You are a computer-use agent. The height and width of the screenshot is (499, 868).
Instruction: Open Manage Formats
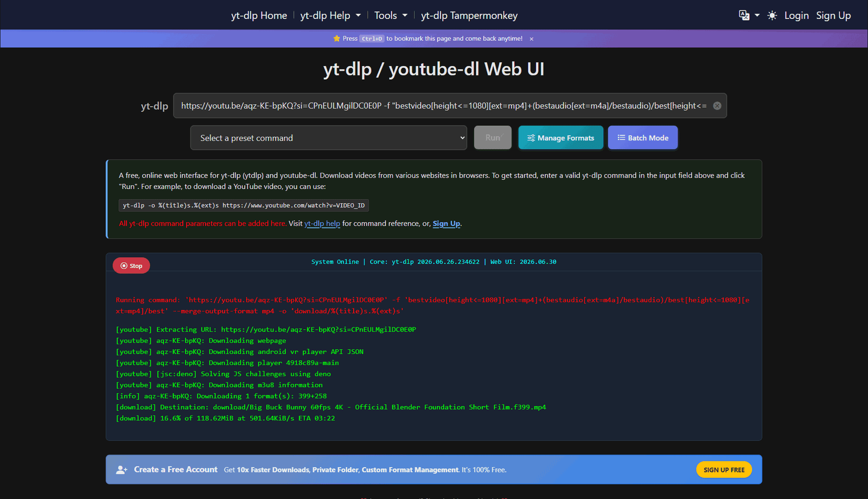pyautogui.click(x=560, y=138)
